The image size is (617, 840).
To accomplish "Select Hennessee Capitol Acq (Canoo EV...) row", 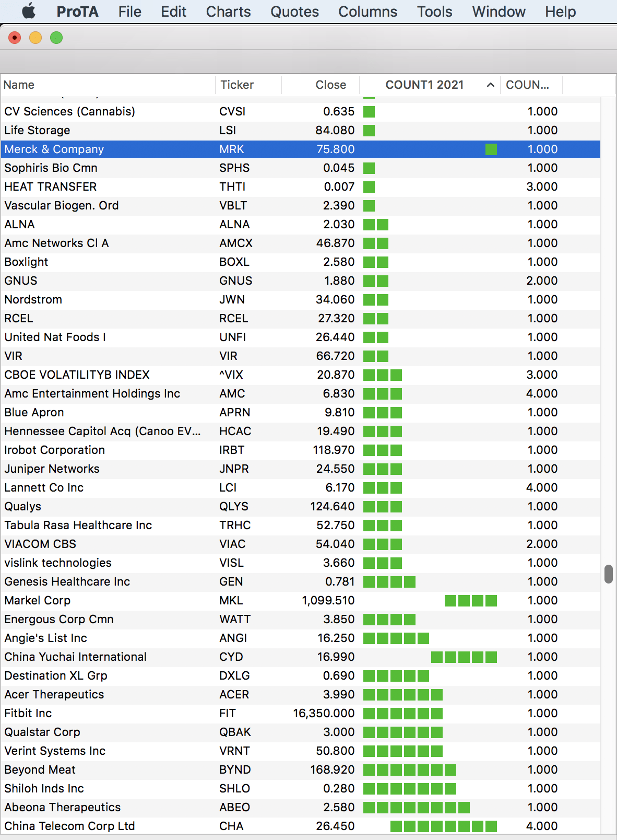I will click(300, 431).
